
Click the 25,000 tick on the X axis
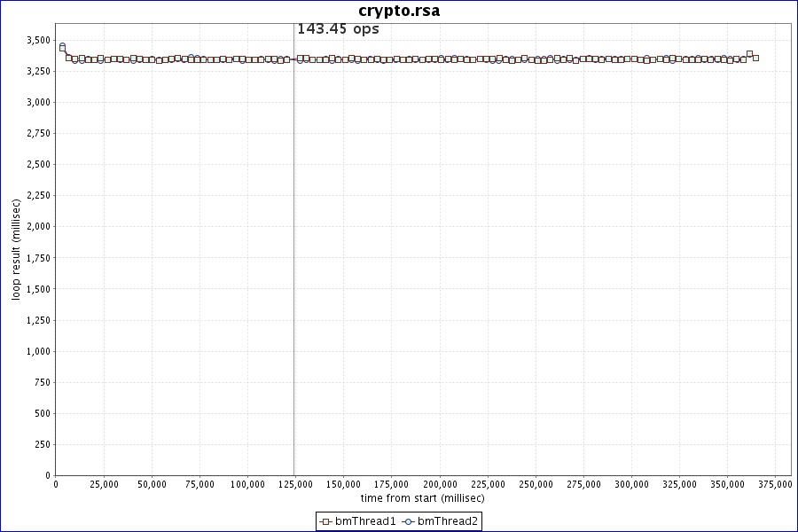click(104, 484)
